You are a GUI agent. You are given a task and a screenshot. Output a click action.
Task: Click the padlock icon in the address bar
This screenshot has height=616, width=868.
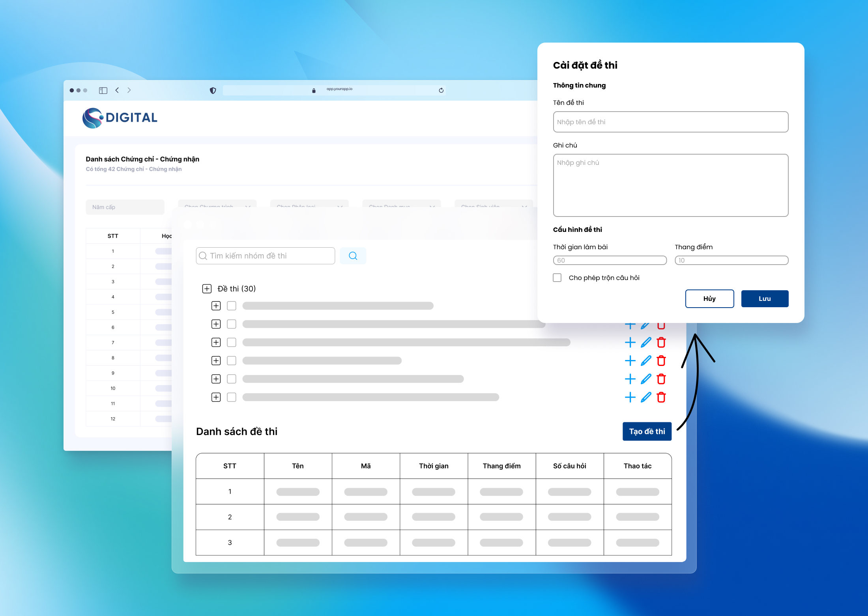[x=314, y=90]
